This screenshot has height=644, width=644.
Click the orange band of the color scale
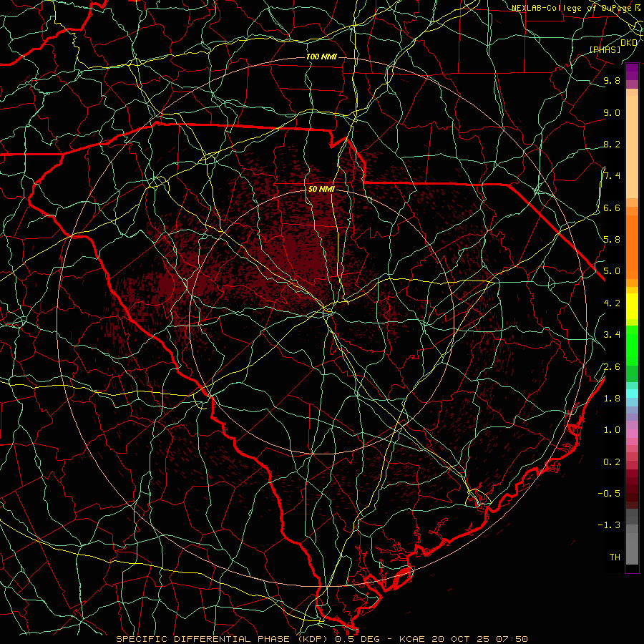[x=632, y=248]
